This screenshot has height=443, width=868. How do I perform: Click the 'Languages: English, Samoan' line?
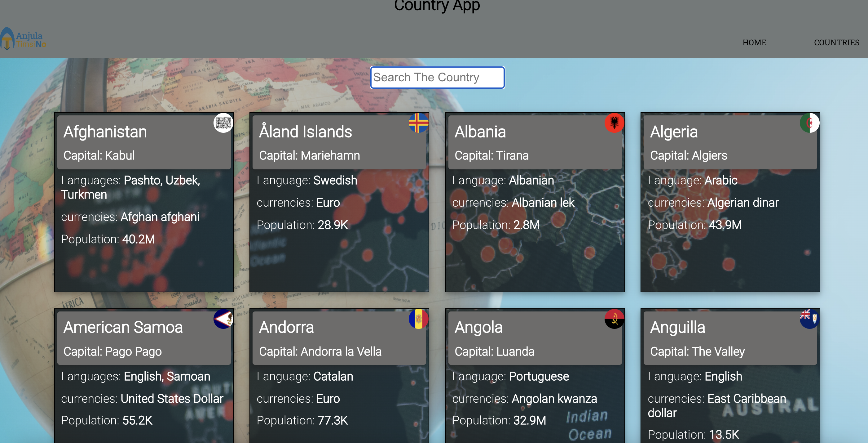[x=135, y=377]
